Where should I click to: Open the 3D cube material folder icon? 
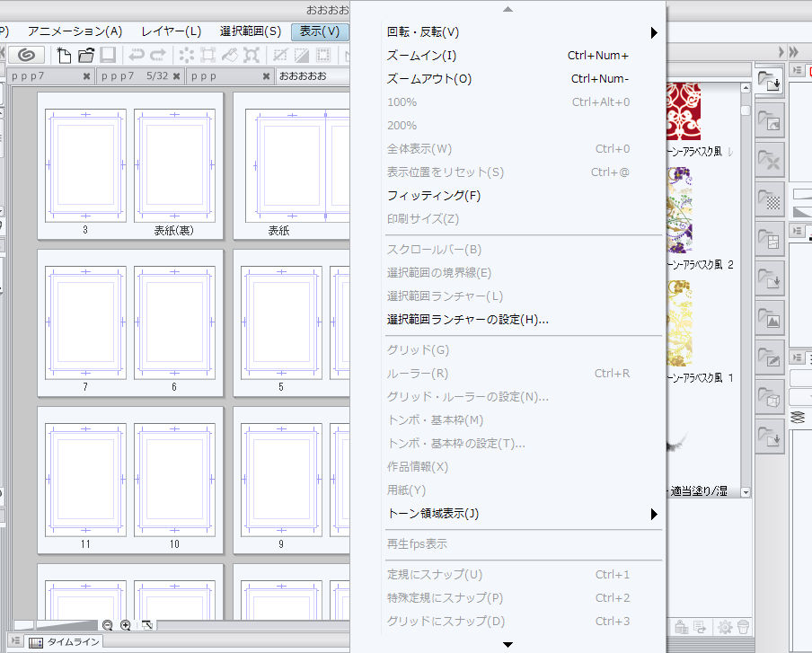[768, 397]
